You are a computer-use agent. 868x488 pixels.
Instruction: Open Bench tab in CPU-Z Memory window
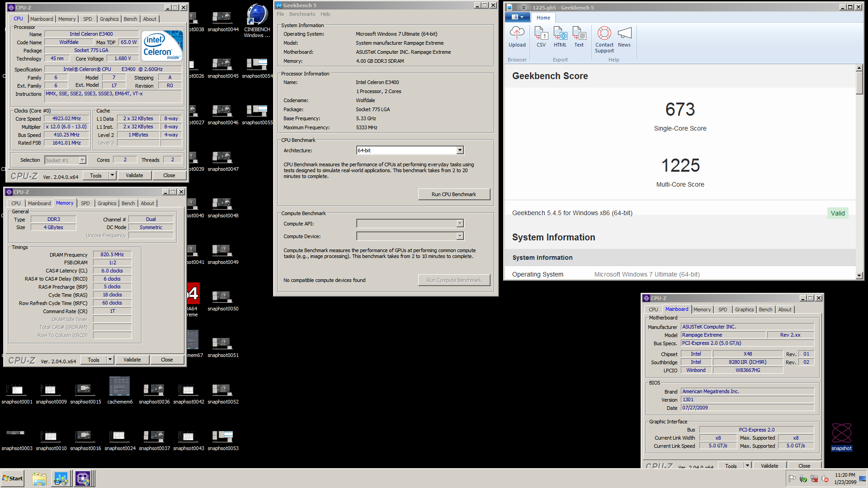pos(128,203)
